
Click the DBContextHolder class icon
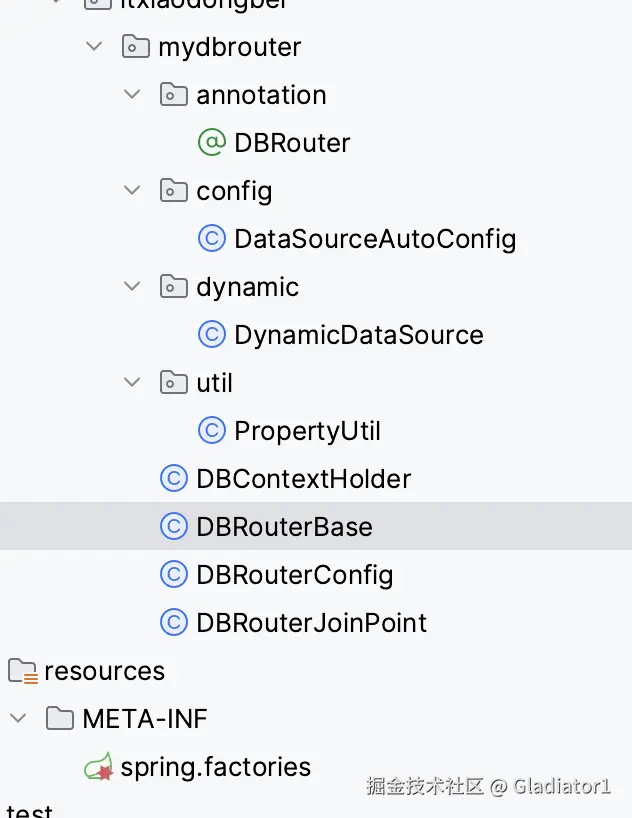point(174,479)
